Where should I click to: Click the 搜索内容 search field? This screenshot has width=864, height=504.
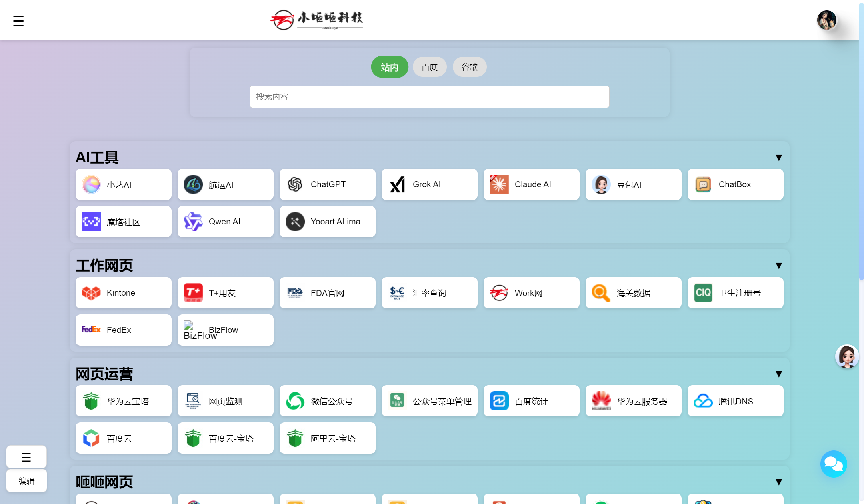click(429, 97)
